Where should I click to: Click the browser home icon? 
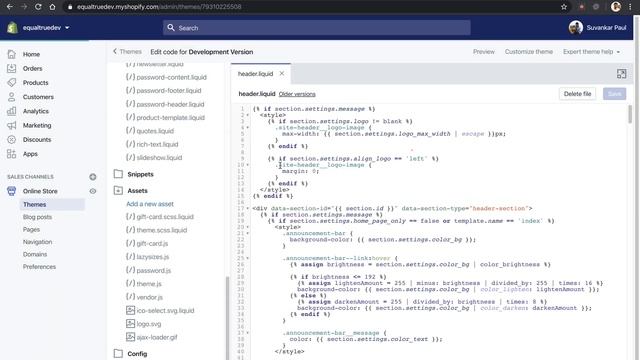[x=52, y=7]
